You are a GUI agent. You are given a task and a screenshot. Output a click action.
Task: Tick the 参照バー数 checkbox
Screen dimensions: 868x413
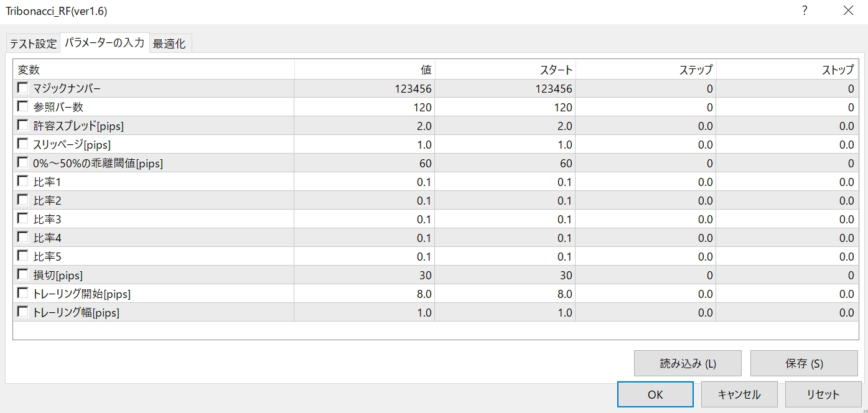[x=23, y=106]
